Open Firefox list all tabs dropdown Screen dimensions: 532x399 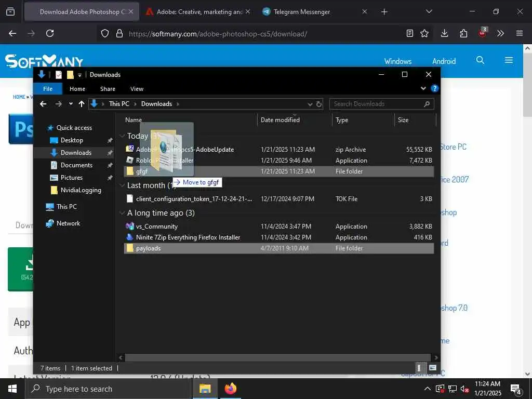point(429,12)
